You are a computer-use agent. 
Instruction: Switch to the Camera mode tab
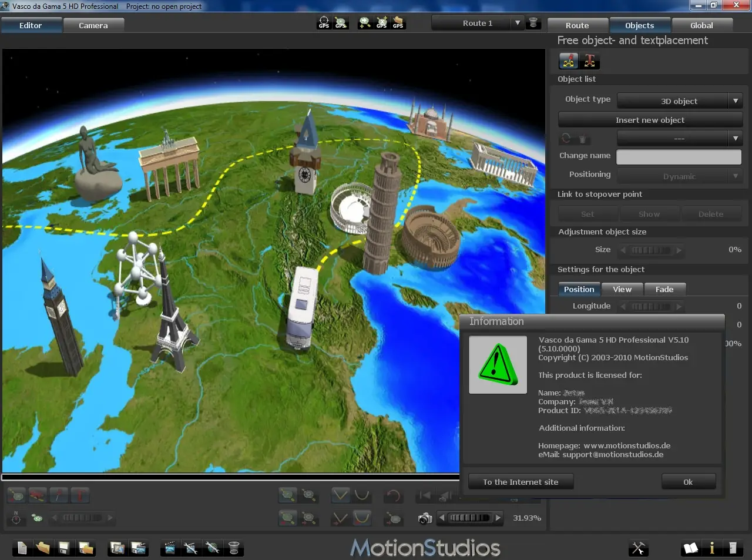pos(93,25)
